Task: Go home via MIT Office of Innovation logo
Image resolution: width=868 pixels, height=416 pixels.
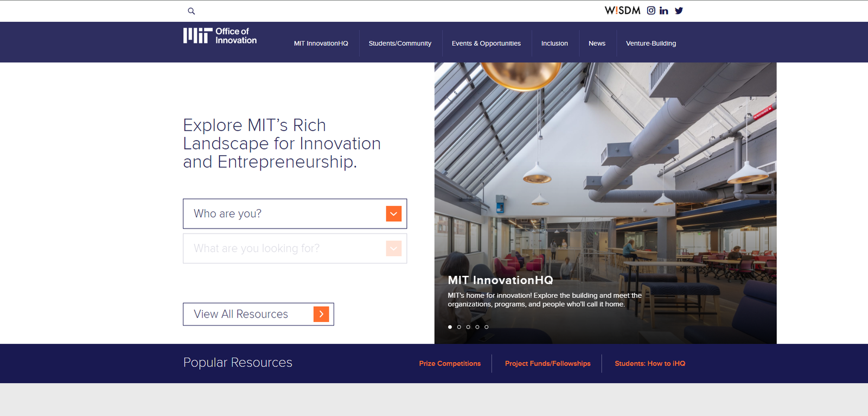Action: point(220,36)
